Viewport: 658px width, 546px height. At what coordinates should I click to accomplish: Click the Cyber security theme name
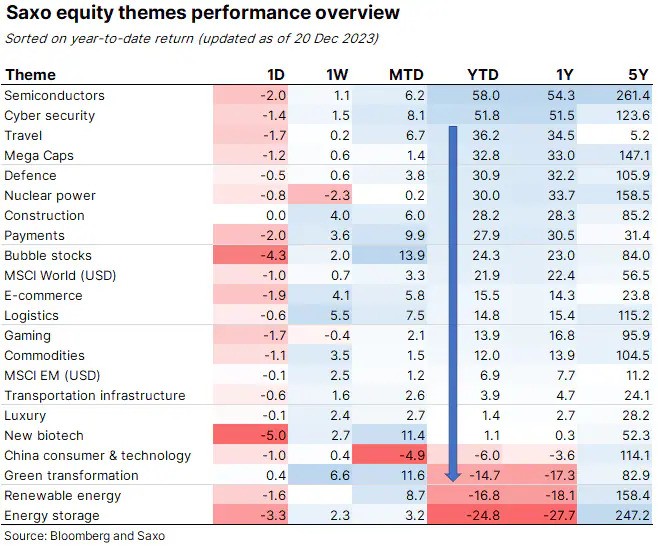click(50, 116)
